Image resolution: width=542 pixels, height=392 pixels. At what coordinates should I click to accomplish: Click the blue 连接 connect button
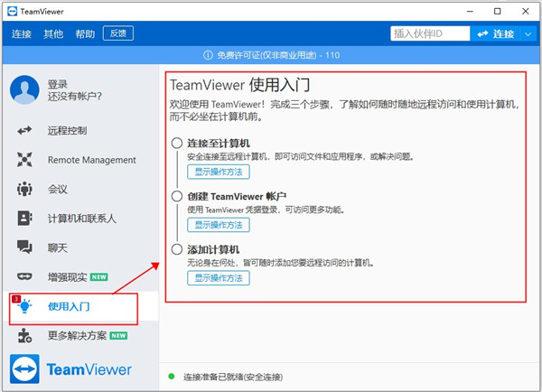point(495,34)
